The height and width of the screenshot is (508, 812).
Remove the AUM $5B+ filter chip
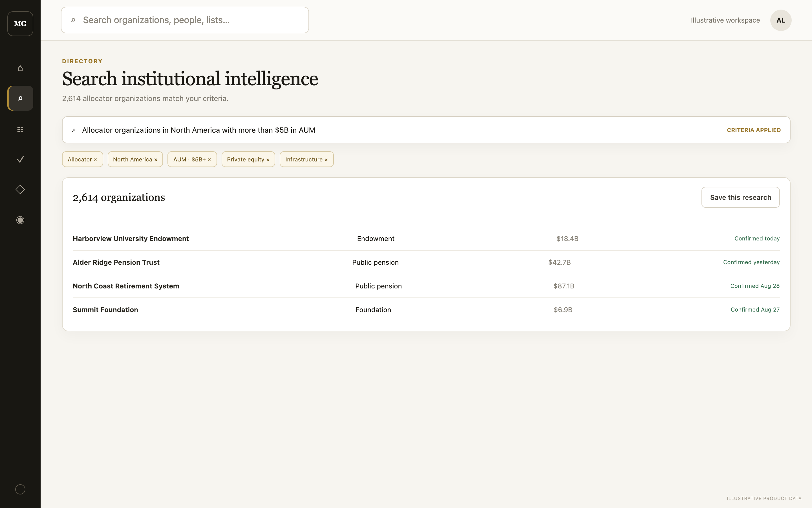click(x=209, y=159)
